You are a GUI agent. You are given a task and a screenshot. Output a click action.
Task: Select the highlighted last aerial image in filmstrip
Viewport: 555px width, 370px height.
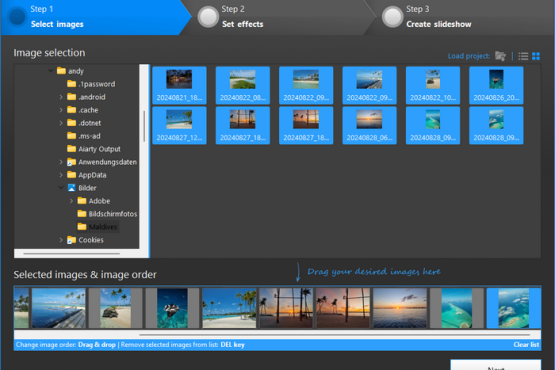(514, 308)
